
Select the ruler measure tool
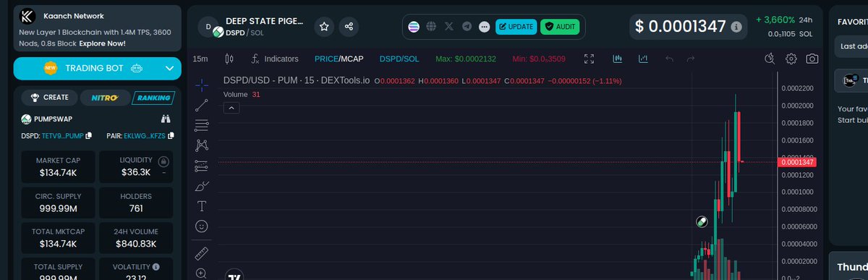click(202, 253)
